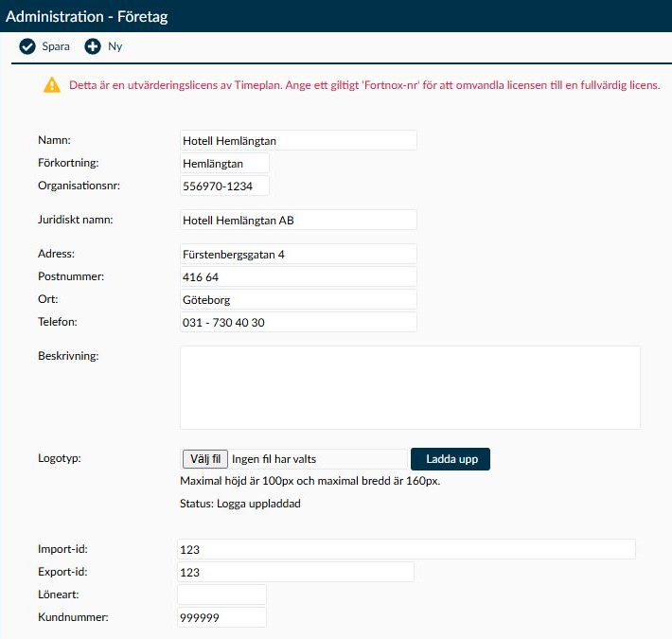This screenshot has width=672, height=639.
Task: Click the 'Ingen fil har valts' text
Action: tap(274, 459)
